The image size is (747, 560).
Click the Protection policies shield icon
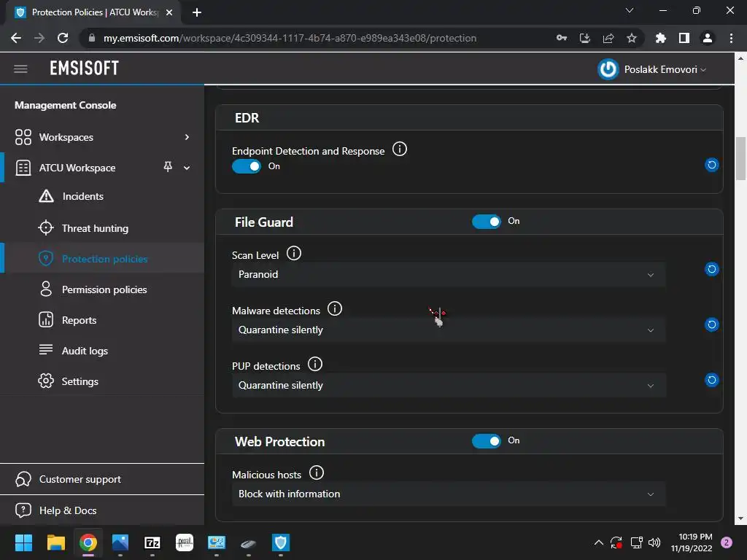[46, 259]
